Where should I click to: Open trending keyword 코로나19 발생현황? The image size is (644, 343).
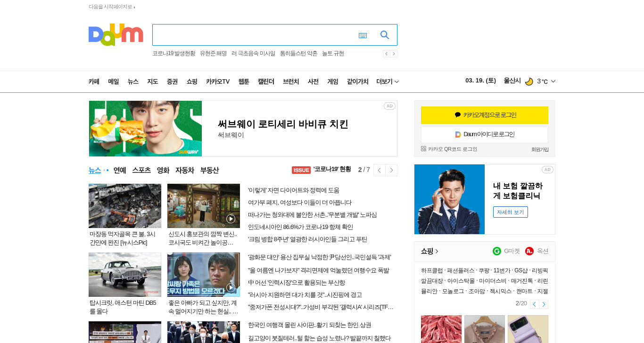tap(173, 54)
